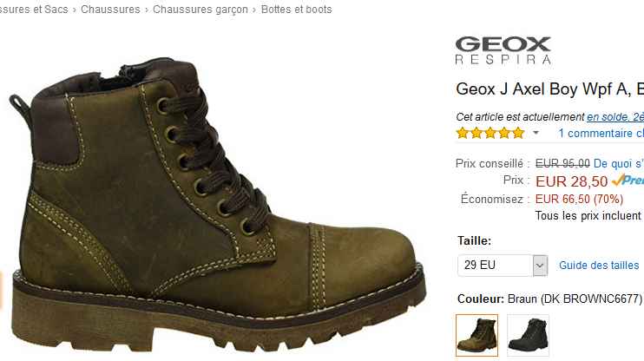The image size is (644, 361).
Task: Open the Guide des tailles link
Action: (x=599, y=266)
